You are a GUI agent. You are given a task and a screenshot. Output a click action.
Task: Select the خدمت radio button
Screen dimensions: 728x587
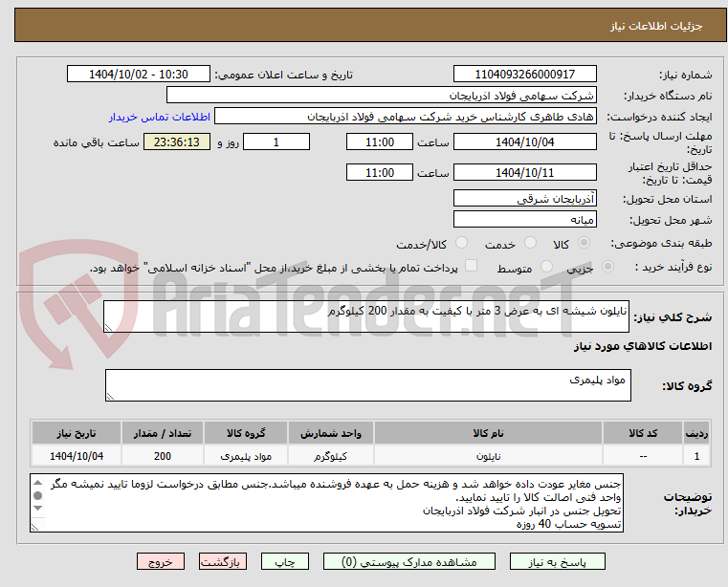530,243
